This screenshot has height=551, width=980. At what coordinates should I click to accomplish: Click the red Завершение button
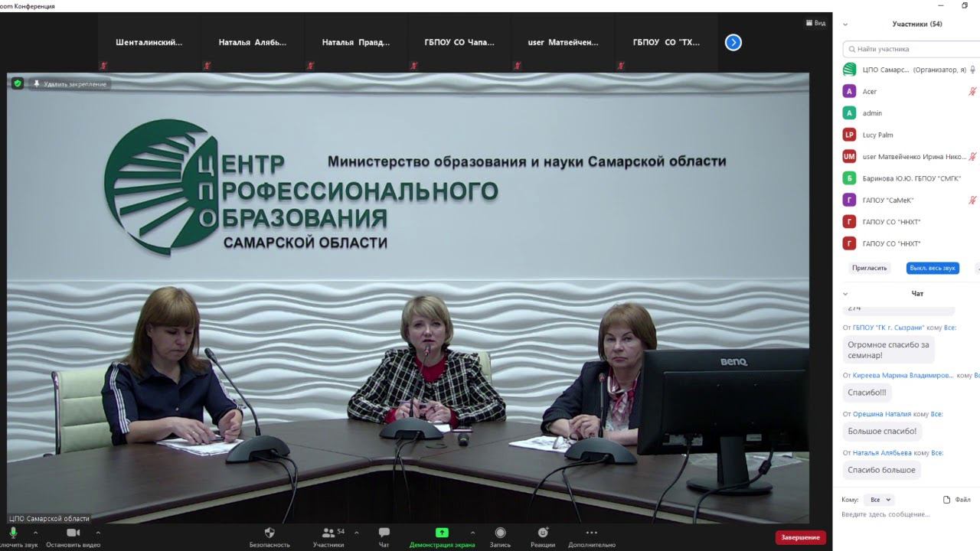(x=800, y=537)
